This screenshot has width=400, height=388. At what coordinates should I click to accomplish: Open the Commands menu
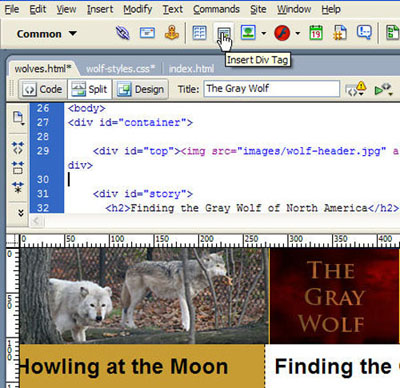coord(216,9)
